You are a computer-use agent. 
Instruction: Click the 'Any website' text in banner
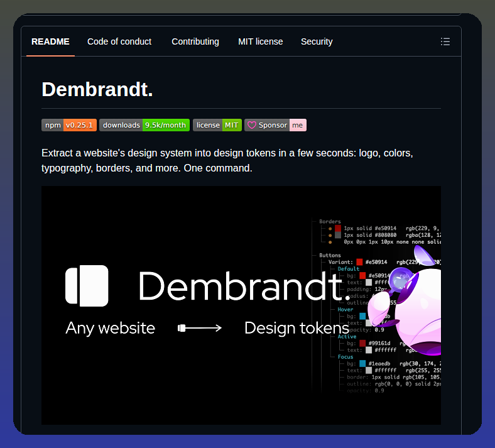[x=111, y=329]
